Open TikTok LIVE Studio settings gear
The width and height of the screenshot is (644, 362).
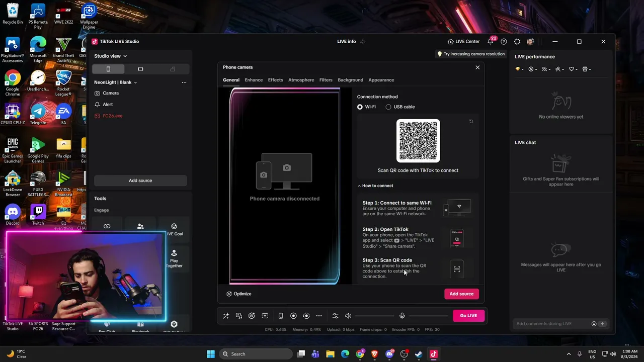point(517,42)
